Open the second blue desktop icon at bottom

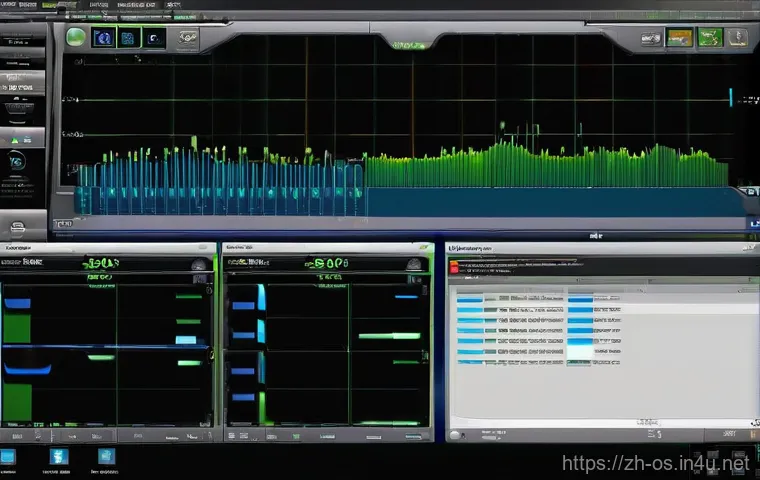coord(56,457)
